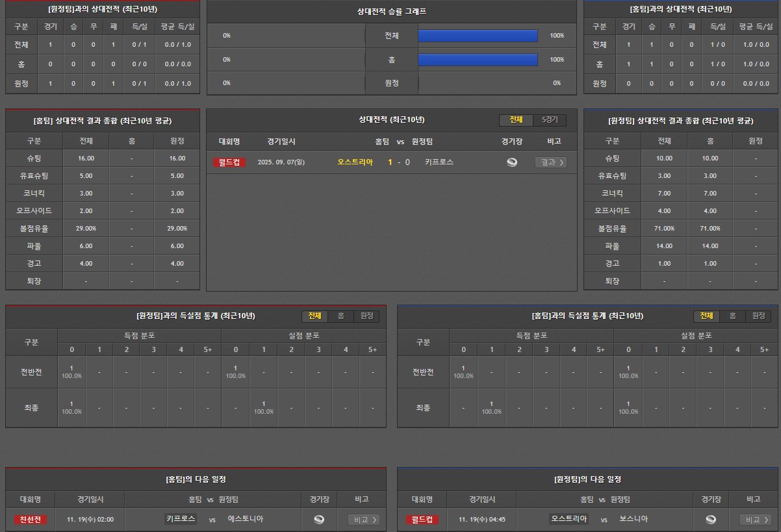Click the blue 전체 win-rate bar
This screenshot has width=781, height=532.
point(478,36)
